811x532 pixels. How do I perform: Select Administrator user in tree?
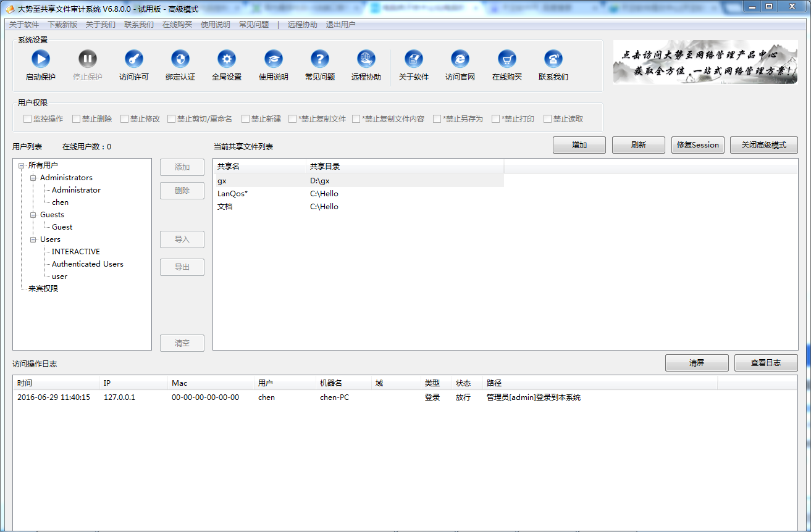coord(76,190)
